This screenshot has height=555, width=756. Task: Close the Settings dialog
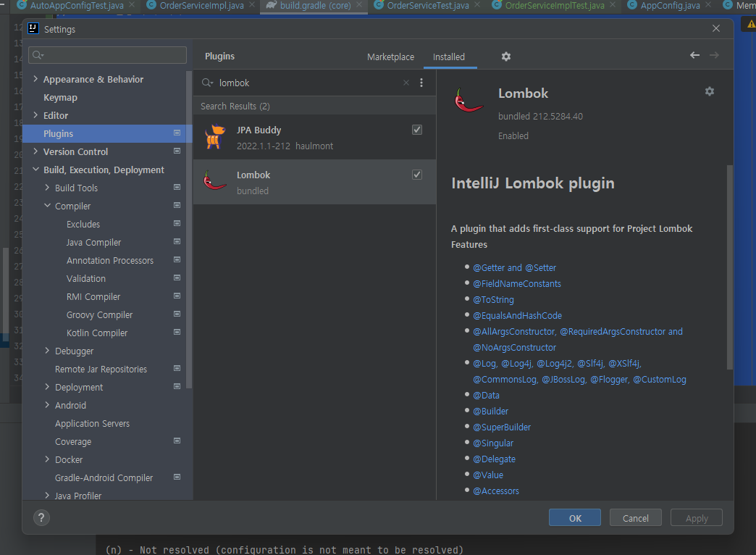click(716, 28)
